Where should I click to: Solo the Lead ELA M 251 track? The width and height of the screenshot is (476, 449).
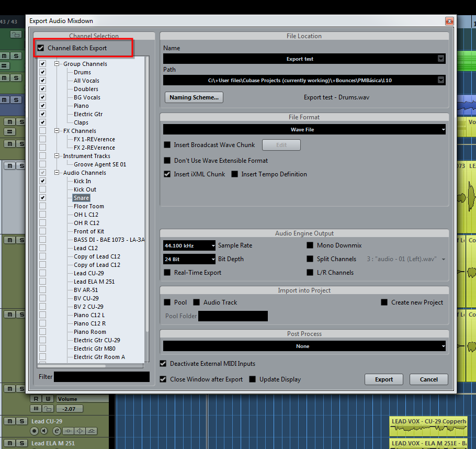21,443
